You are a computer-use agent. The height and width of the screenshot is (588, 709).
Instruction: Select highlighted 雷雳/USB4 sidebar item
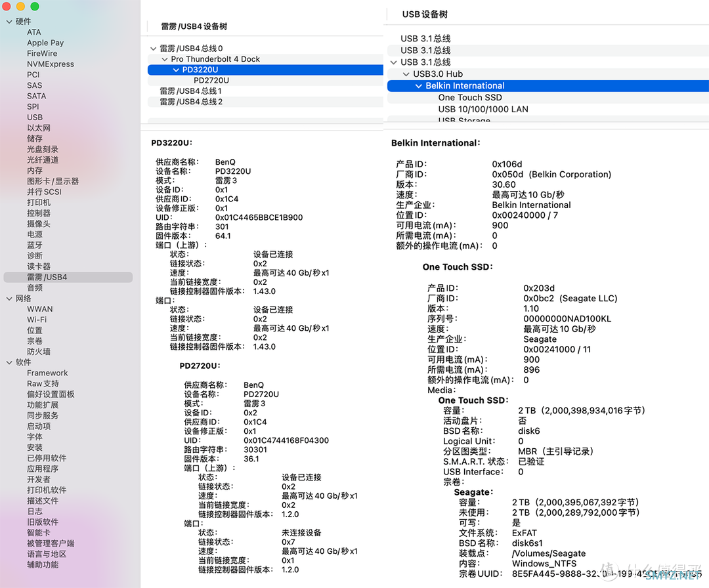click(x=68, y=277)
